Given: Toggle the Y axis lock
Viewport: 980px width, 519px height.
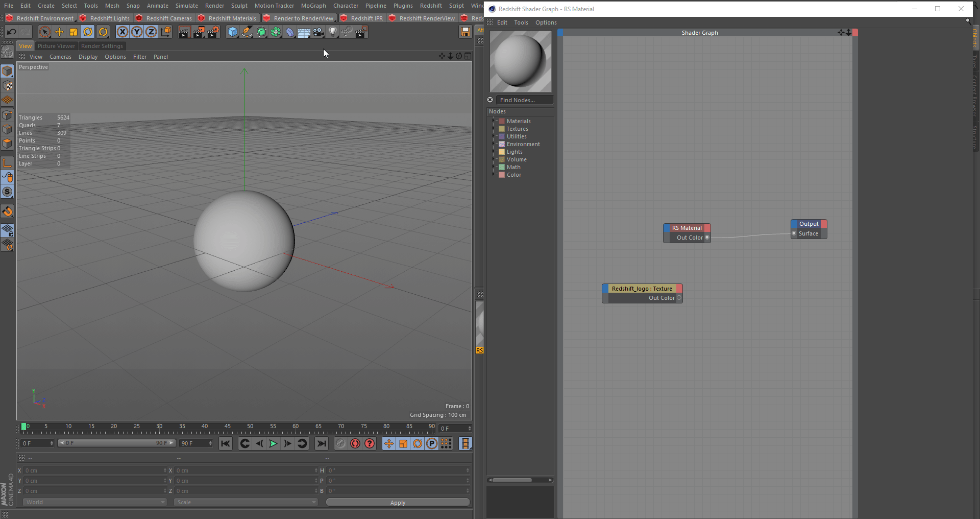Looking at the screenshot, I should tap(137, 32).
